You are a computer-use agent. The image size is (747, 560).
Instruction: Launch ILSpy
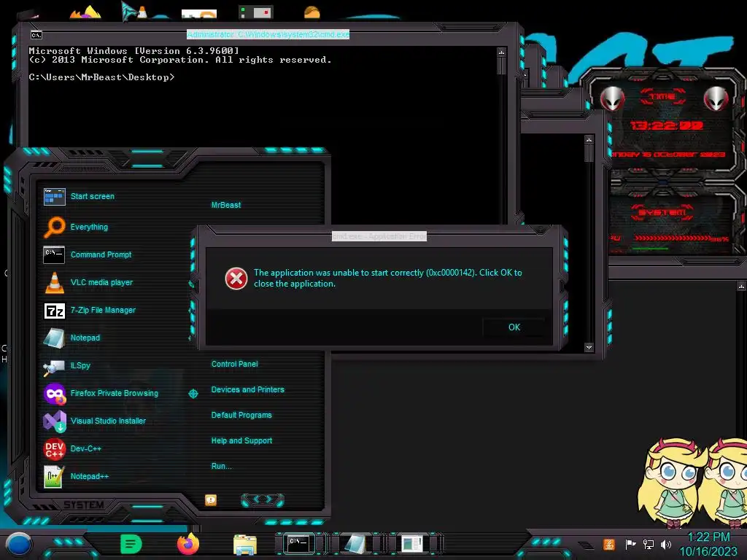tap(66, 366)
